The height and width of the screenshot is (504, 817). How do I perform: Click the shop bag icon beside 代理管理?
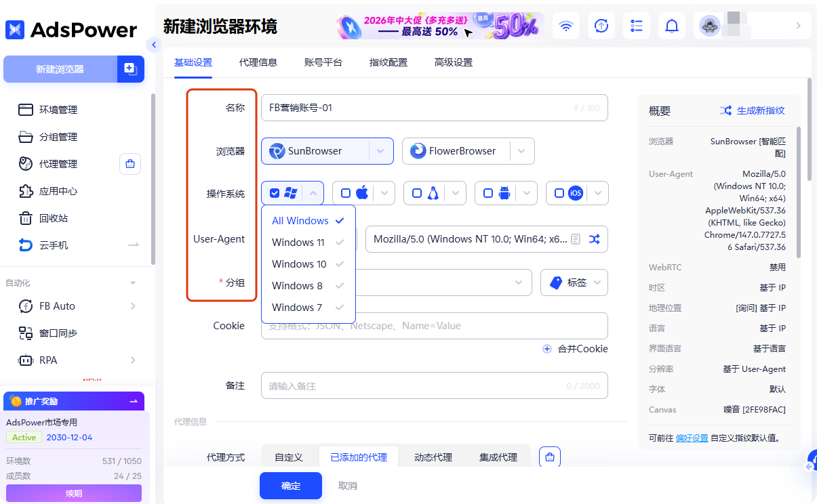[x=130, y=164]
